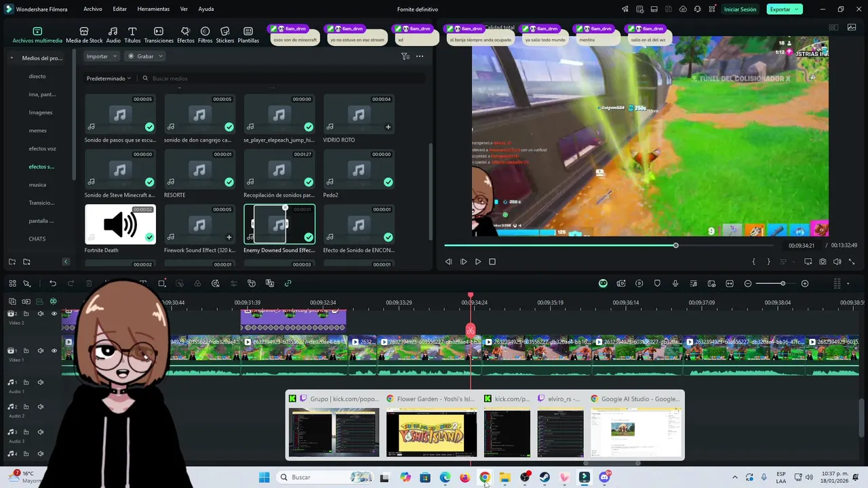Mute the Vídeo 1 track
The height and width of the screenshot is (488, 868).
(x=40, y=350)
